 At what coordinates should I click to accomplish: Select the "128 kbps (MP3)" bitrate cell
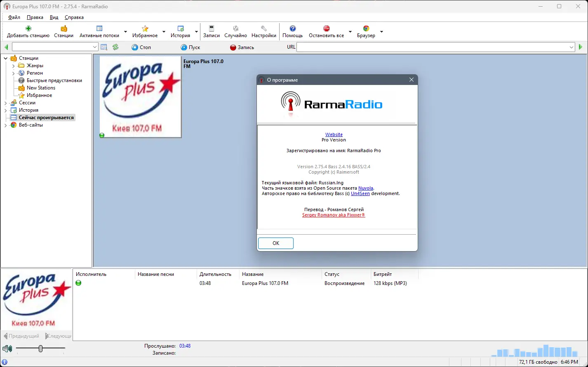[390, 283]
